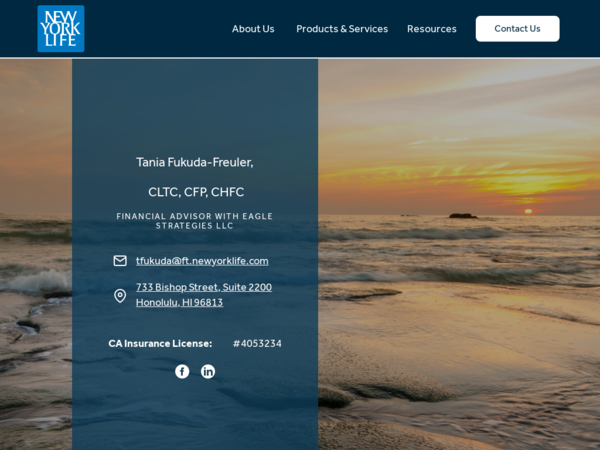Click the dark rock island on the horizon
Viewport: 600px width, 450px height.
(x=463, y=216)
